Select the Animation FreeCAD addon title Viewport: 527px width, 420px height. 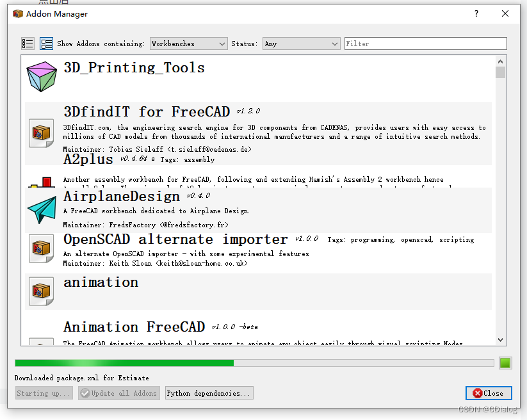pos(134,327)
